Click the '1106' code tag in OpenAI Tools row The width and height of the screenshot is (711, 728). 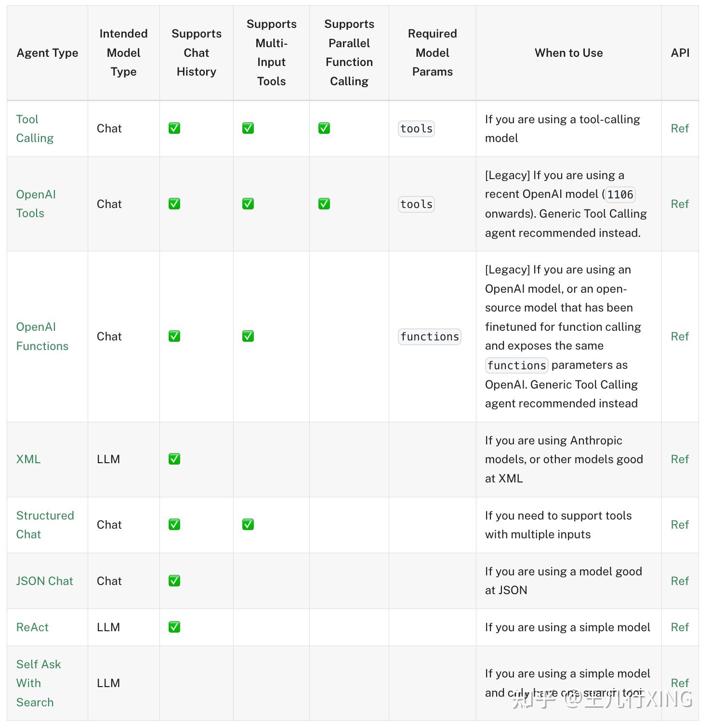(x=620, y=195)
